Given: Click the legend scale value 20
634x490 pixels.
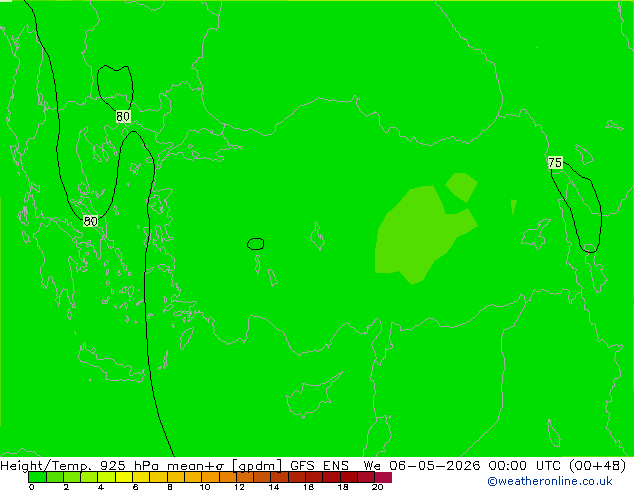Looking at the screenshot, I should 377,487.
